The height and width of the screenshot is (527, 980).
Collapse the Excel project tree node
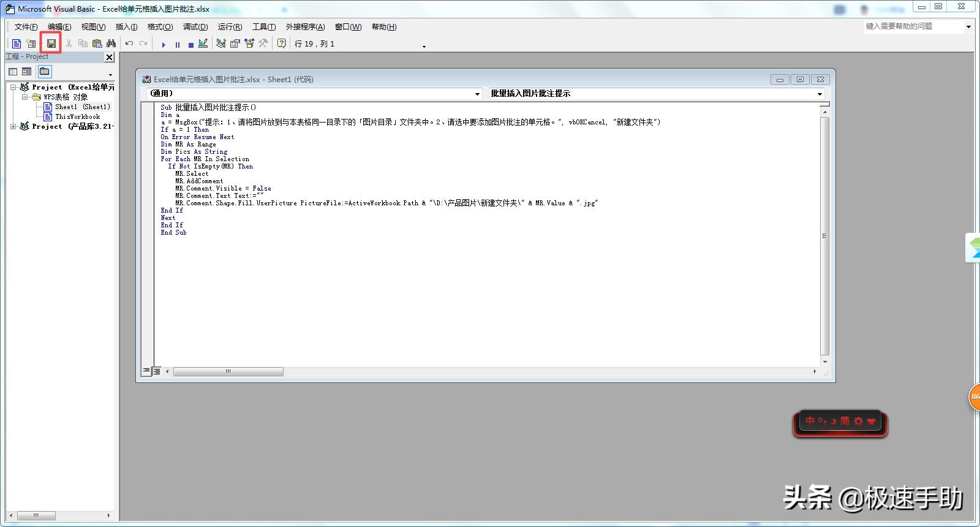tap(13, 87)
